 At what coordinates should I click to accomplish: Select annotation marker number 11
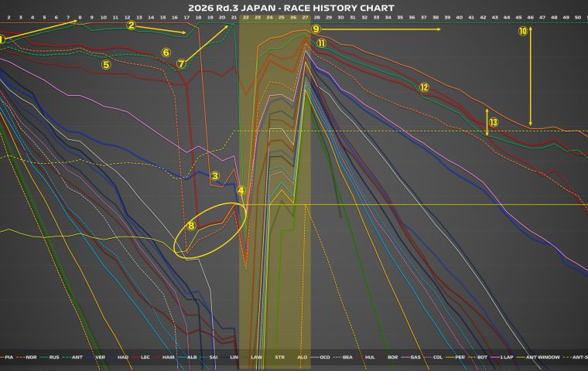[321, 44]
